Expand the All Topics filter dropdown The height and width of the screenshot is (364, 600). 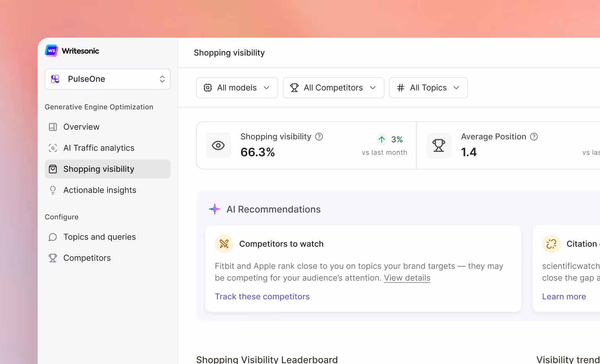pos(428,88)
